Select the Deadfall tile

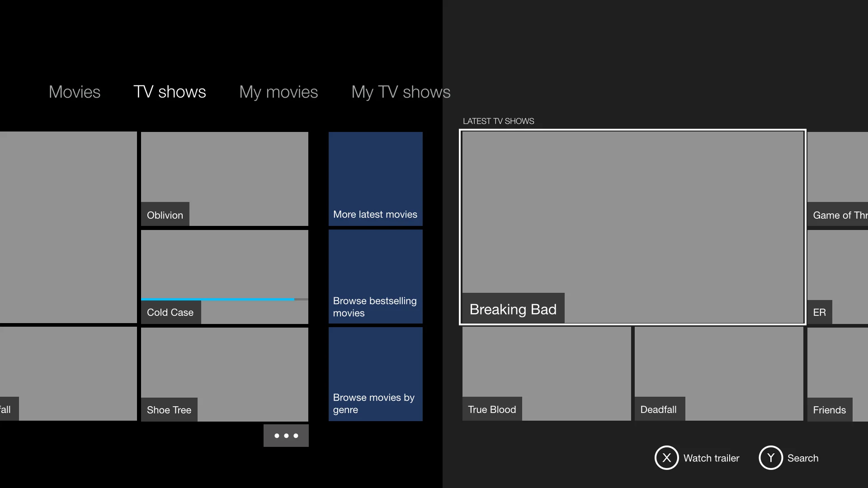click(718, 374)
